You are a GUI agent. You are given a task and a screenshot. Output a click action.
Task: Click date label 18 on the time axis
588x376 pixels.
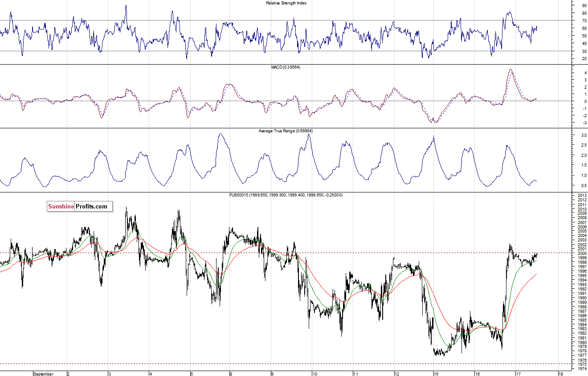560,374
